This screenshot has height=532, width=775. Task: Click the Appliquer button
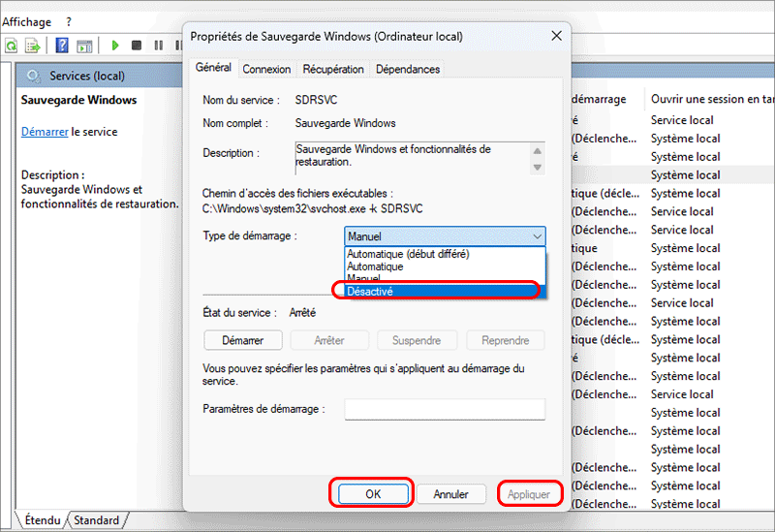tap(529, 494)
